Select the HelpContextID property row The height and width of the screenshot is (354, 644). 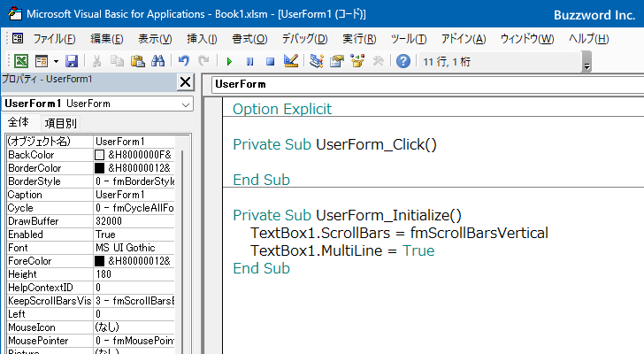(x=90, y=288)
